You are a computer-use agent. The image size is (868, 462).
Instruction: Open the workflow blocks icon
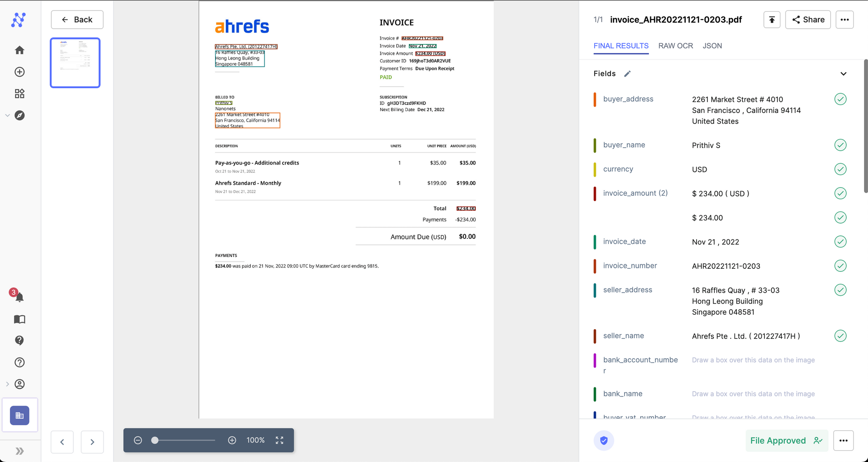pos(19,93)
